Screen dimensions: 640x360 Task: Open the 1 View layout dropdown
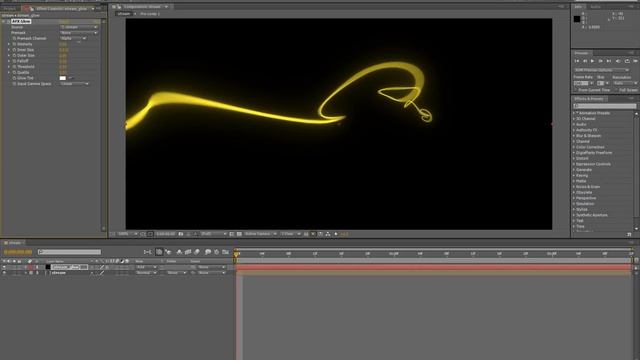[x=290, y=234]
